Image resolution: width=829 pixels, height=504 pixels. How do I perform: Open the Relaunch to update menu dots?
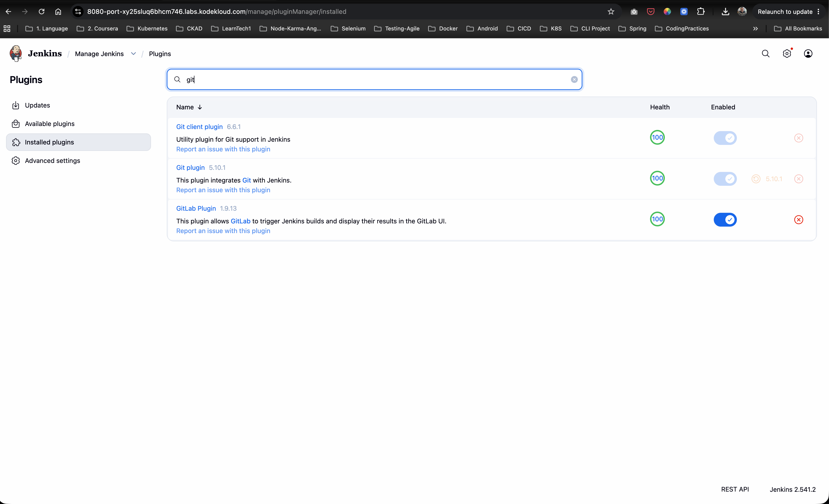pos(819,12)
